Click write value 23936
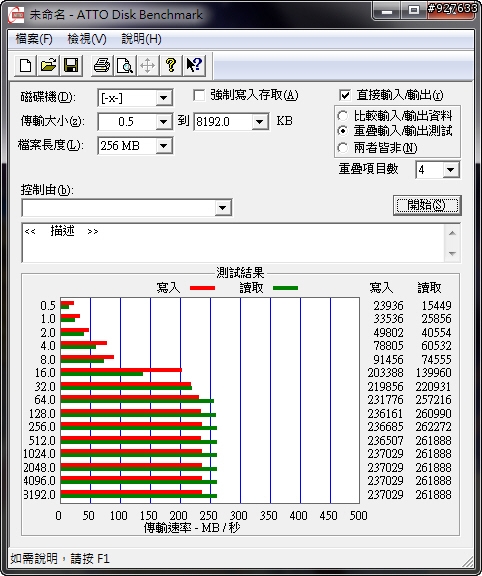 (388, 305)
